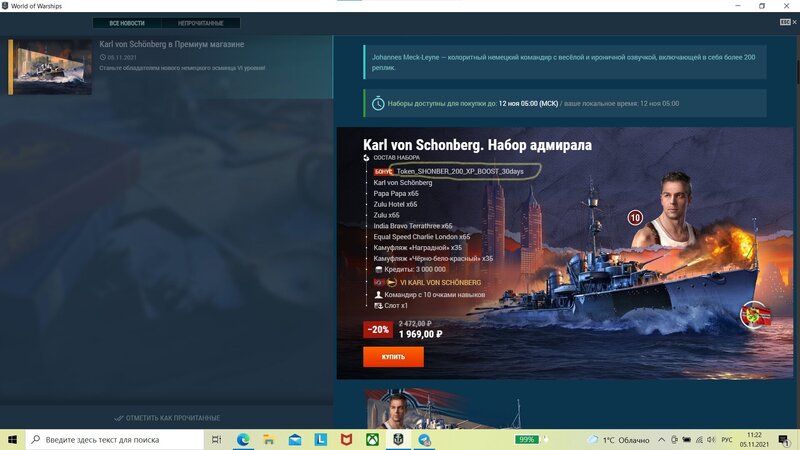800x450 pixels.
Task: Open the notification center icon
Action: click(x=784, y=440)
